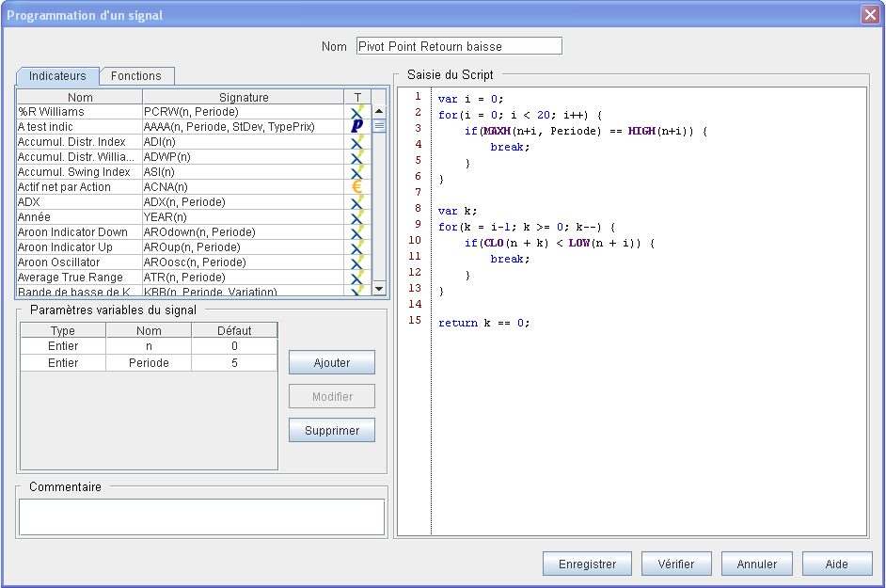Click the type icon for Accumul. Swing Index
Screen dimensions: 886x588
356,172
